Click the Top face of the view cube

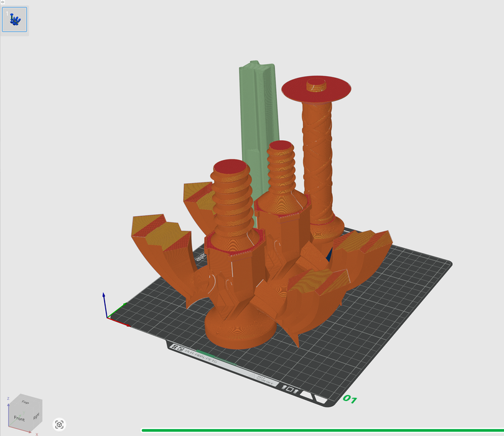tap(26, 402)
